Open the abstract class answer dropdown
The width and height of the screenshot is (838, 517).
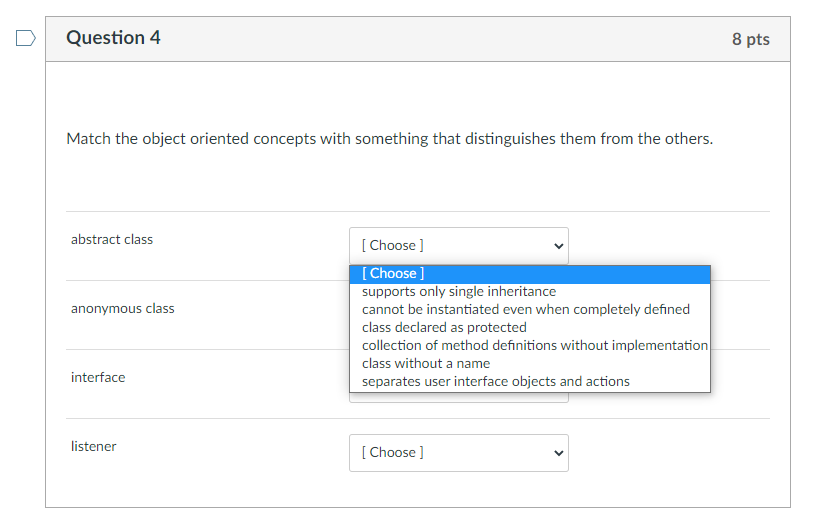pyautogui.click(x=458, y=245)
